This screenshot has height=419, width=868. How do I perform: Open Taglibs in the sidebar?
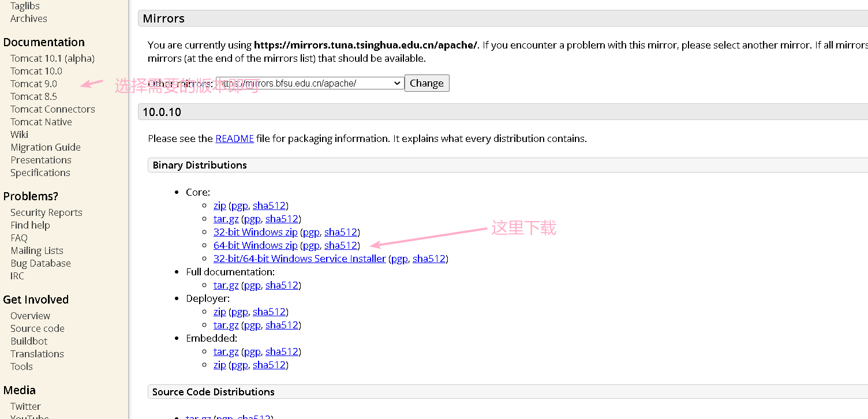click(x=25, y=6)
